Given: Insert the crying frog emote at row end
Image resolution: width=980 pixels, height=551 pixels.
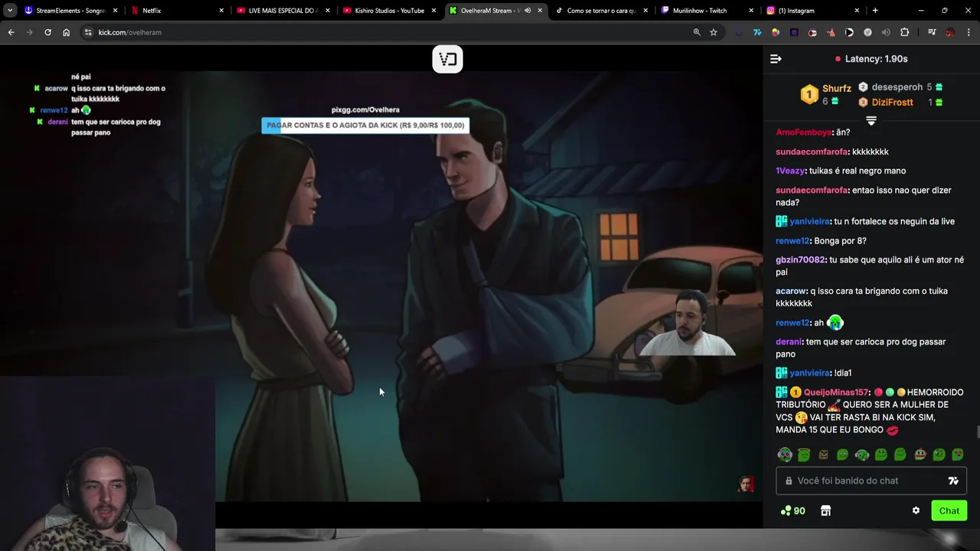Looking at the screenshot, I should [x=958, y=455].
